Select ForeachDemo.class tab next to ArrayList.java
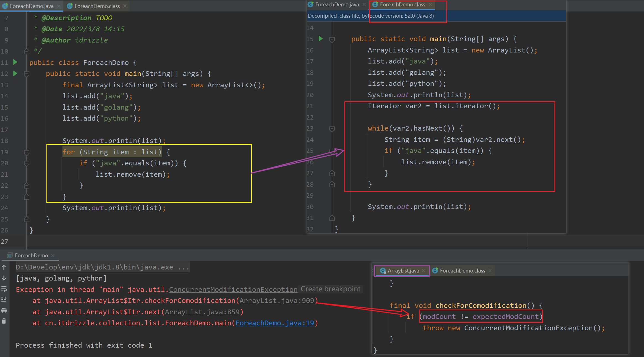The width and height of the screenshot is (644, 357). pyautogui.click(x=462, y=271)
